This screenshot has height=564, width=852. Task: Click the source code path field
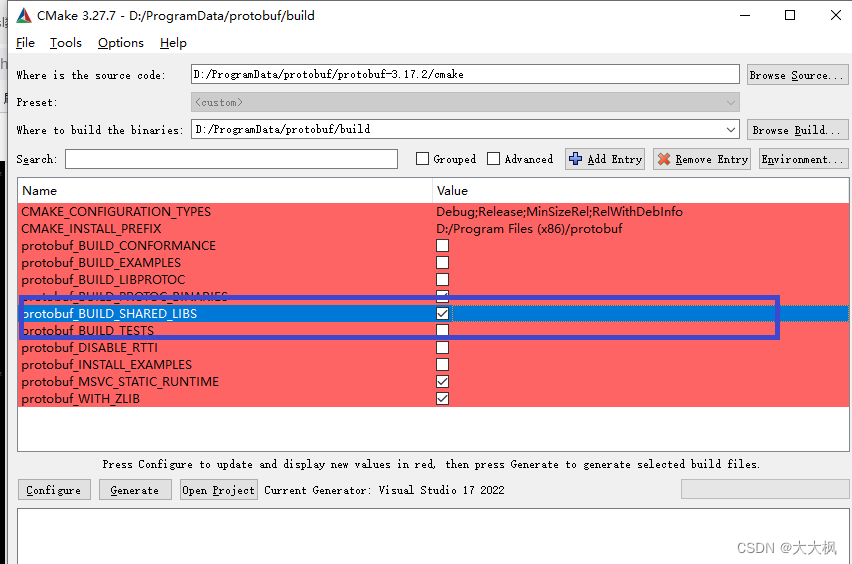tap(465, 74)
